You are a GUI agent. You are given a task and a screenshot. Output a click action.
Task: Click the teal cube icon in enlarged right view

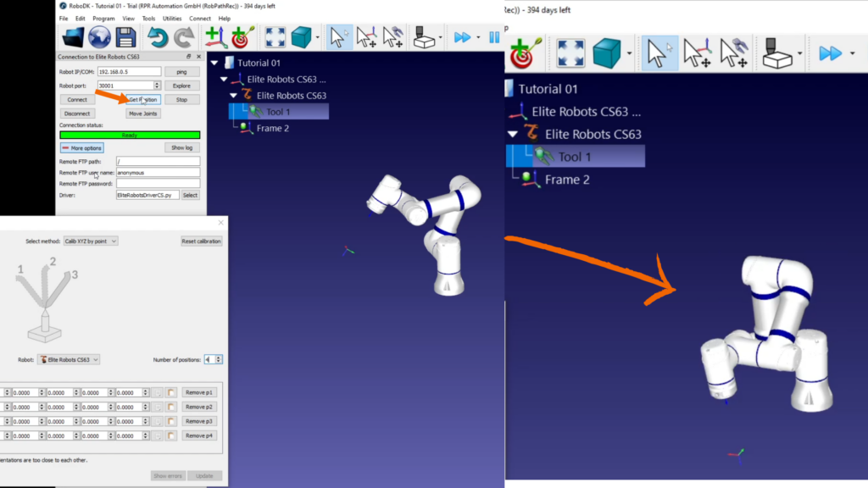click(x=606, y=53)
